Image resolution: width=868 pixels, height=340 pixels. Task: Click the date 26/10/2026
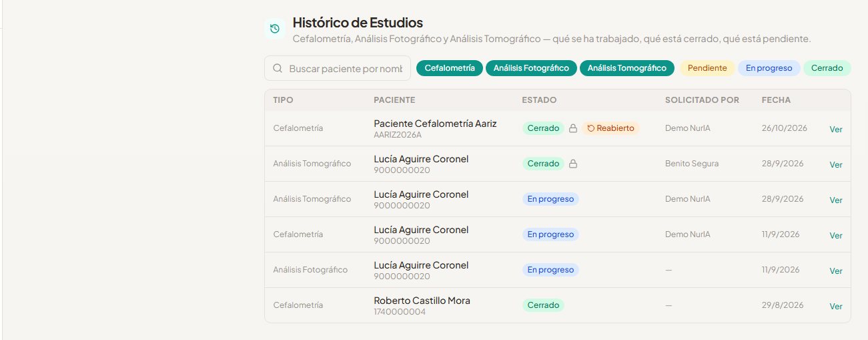coord(785,128)
